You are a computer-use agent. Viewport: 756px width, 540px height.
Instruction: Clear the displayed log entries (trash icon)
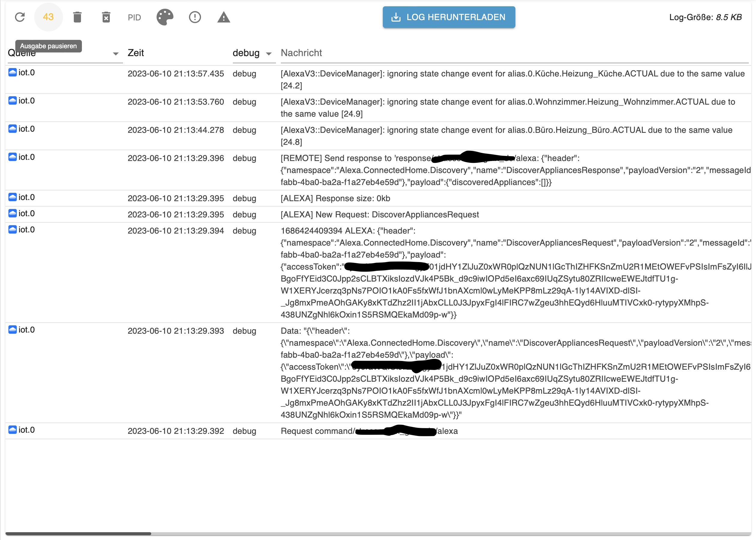77,17
